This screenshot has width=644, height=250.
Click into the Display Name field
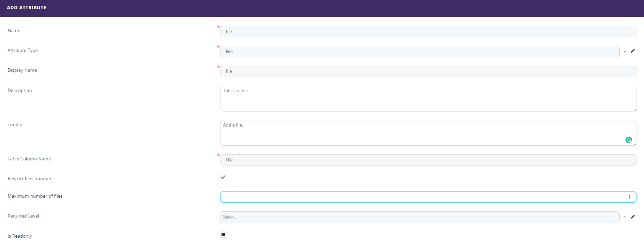tap(428, 71)
